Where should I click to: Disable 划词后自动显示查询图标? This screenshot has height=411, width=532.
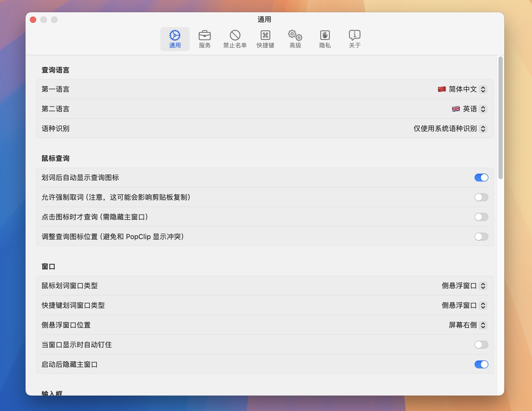tap(481, 178)
